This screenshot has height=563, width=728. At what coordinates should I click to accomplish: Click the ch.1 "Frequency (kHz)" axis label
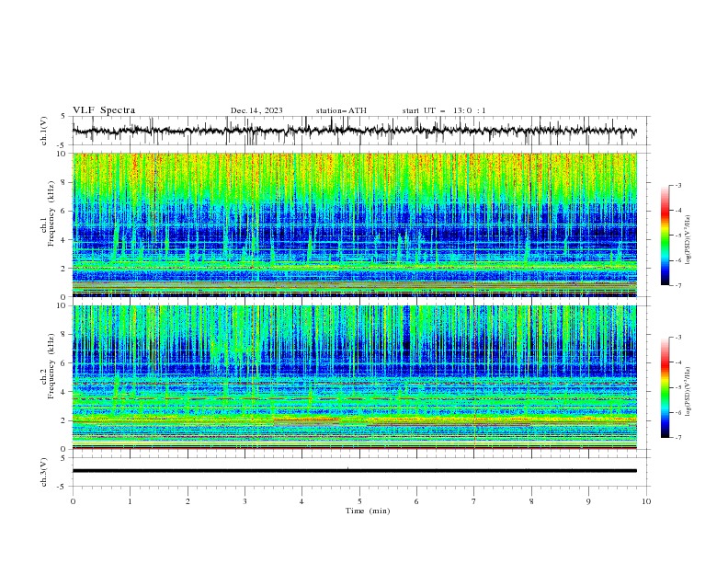(51, 214)
